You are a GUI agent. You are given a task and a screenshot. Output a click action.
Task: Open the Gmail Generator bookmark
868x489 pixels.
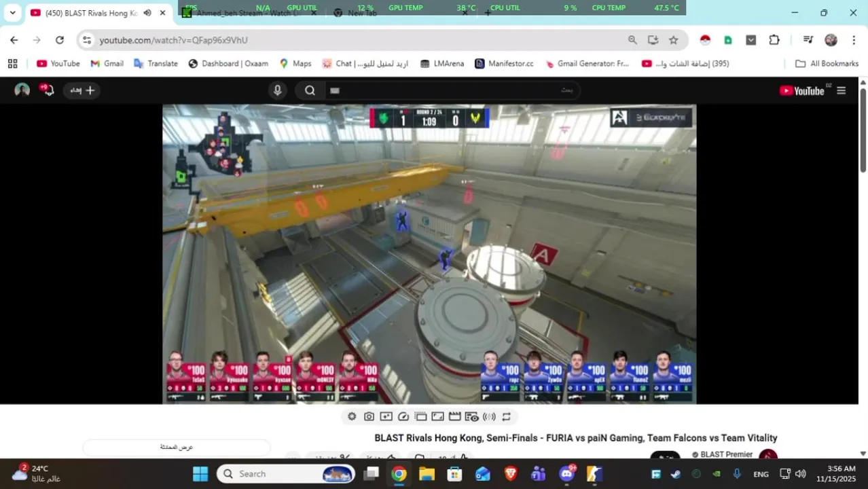coord(587,63)
